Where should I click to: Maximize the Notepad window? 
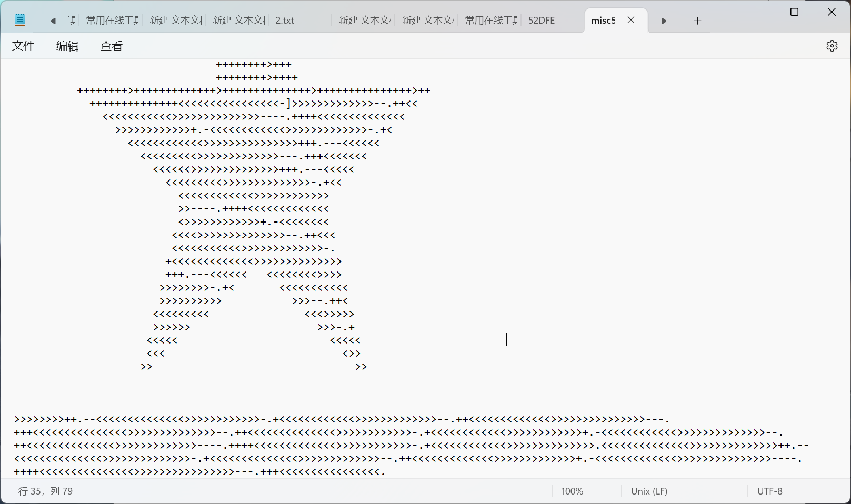795,12
